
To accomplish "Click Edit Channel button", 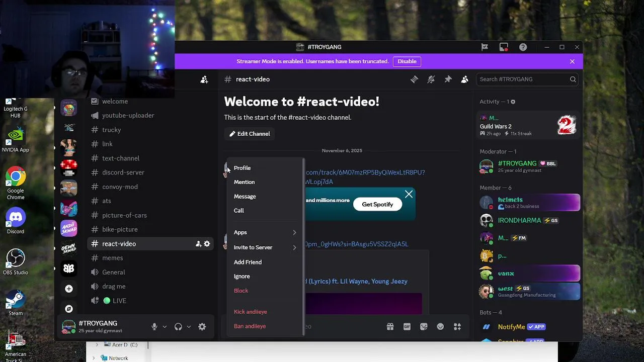I will click(250, 134).
